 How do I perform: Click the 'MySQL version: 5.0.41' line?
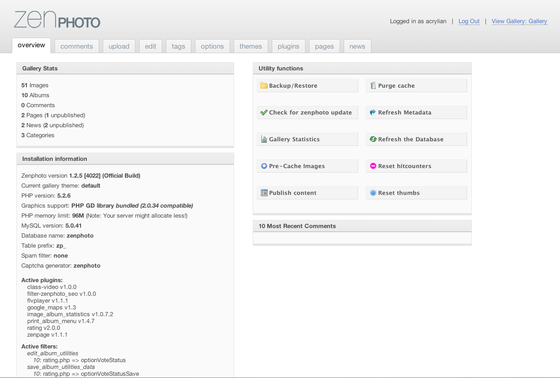[x=51, y=226]
